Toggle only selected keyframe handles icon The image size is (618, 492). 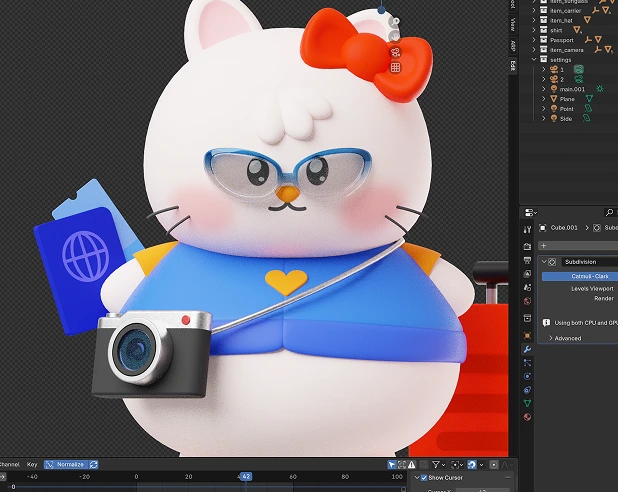tap(402, 465)
